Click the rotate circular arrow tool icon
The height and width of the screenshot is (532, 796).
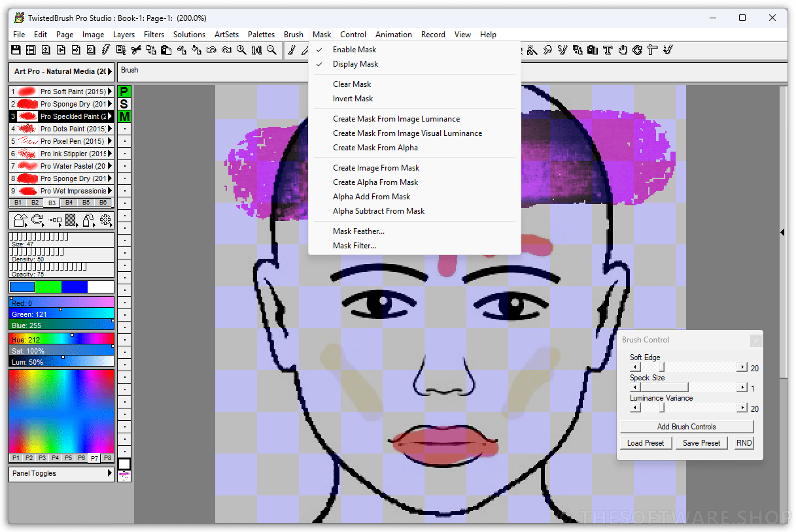(x=637, y=50)
